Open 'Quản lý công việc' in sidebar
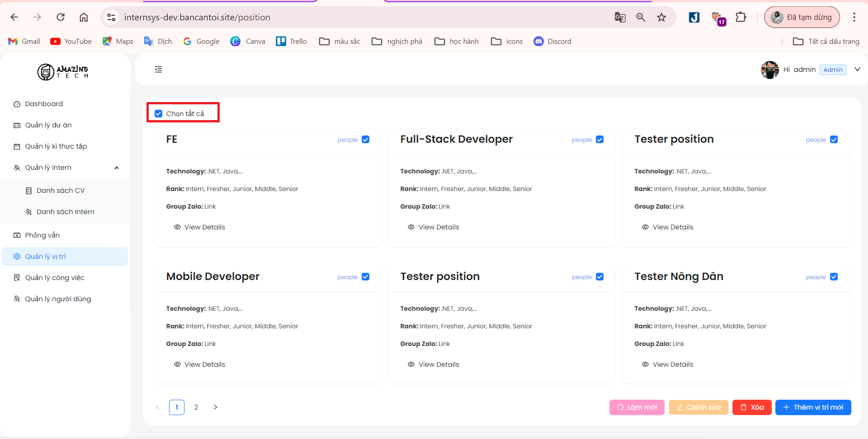 tap(54, 278)
